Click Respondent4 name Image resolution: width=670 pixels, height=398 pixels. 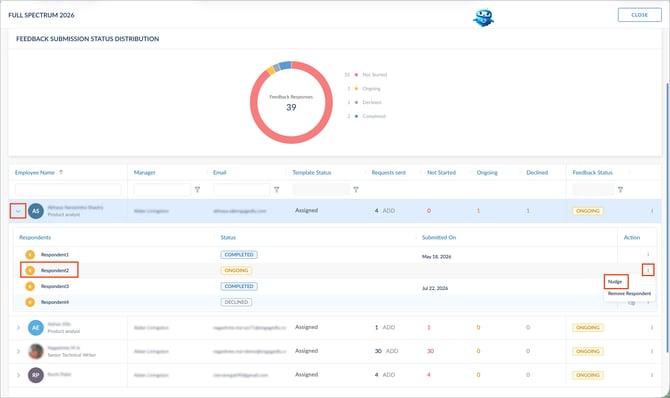click(55, 302)
